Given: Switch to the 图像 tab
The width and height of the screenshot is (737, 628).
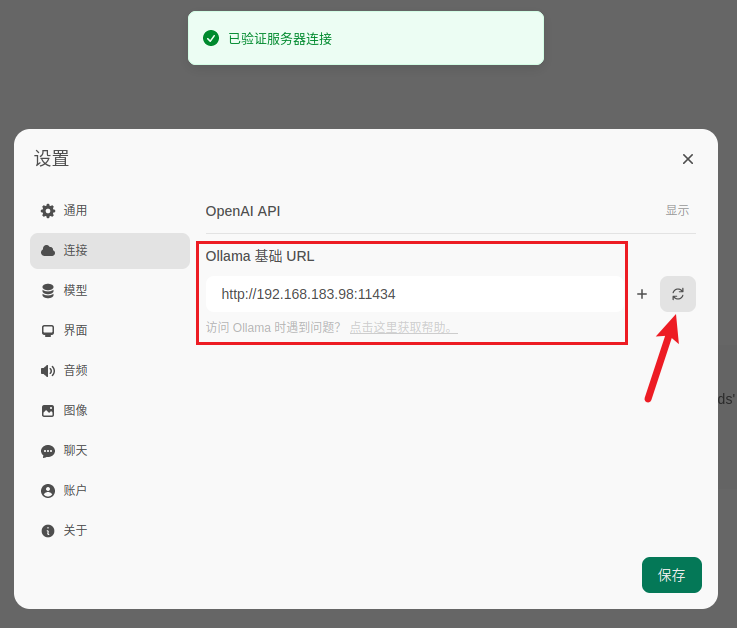Looking at the screenshot, I should pos(110,410).
